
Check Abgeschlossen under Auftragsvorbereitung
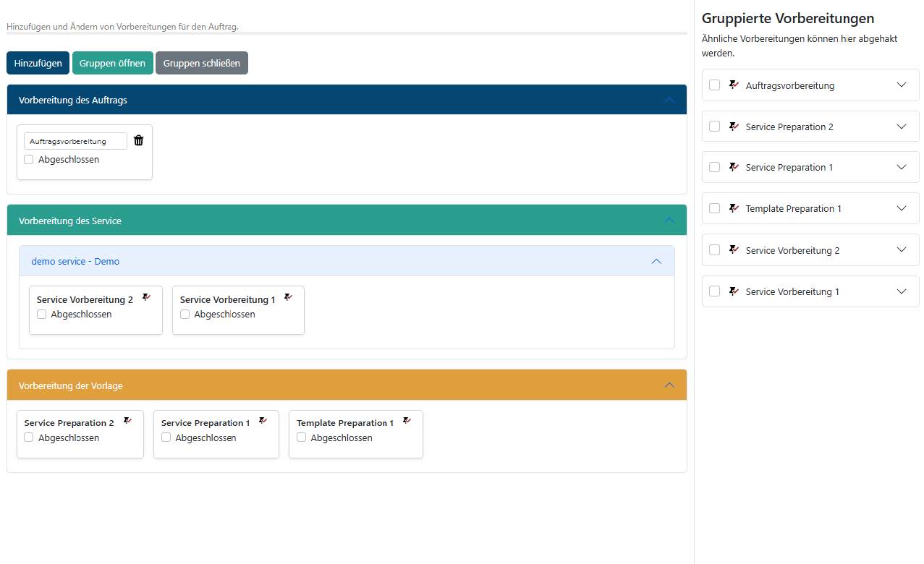[29, 160]
